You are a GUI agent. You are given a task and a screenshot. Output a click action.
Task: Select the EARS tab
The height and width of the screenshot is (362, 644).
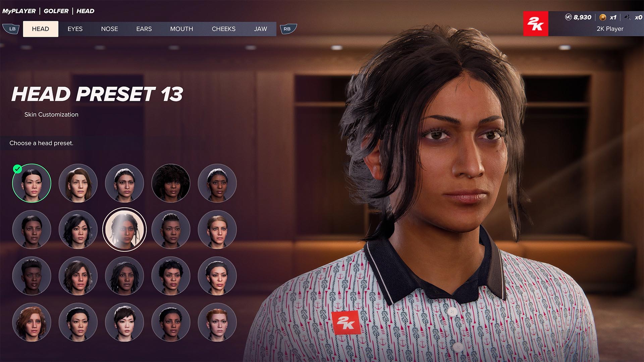click(x=144, y=29)
